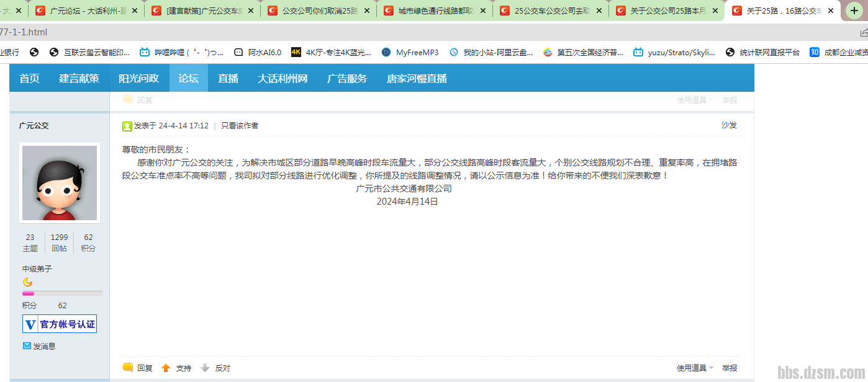This screenshot has height=382, width=868.
Task: Click the 举报 link at post bottom
Action: [730, 368]
